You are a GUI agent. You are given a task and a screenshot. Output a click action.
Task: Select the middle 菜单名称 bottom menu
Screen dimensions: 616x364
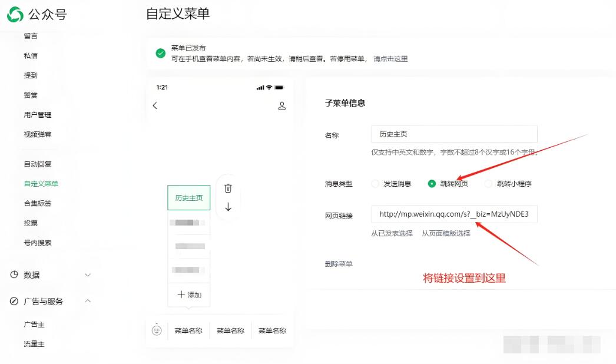[x=230, y=330]
